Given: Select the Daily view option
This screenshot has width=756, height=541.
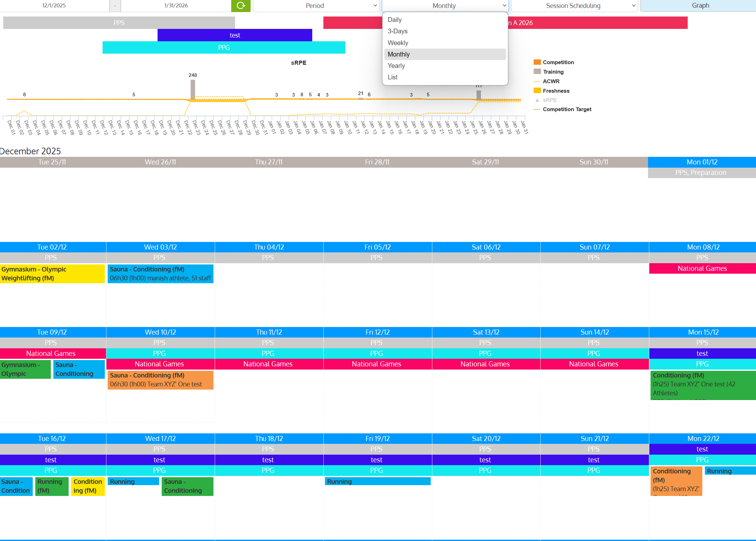Looking at the screenshot, I should [x=394, y=20].
